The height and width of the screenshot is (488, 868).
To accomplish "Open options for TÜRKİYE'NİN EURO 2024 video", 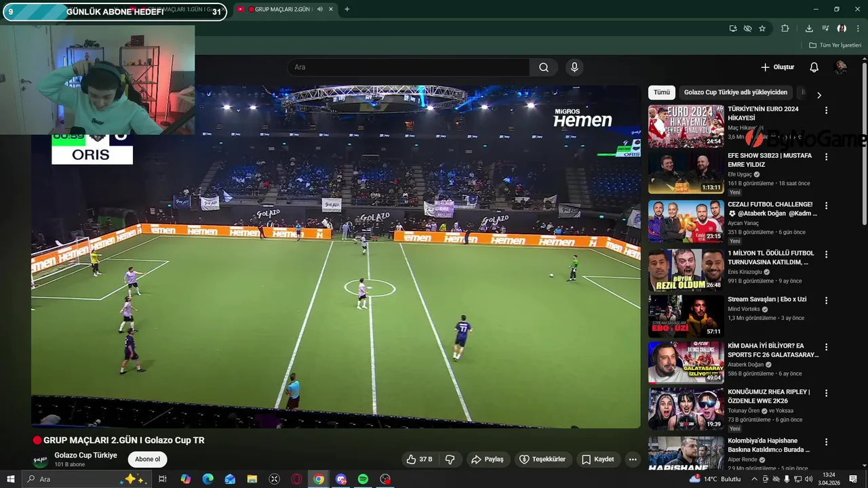I will [826, 110].
